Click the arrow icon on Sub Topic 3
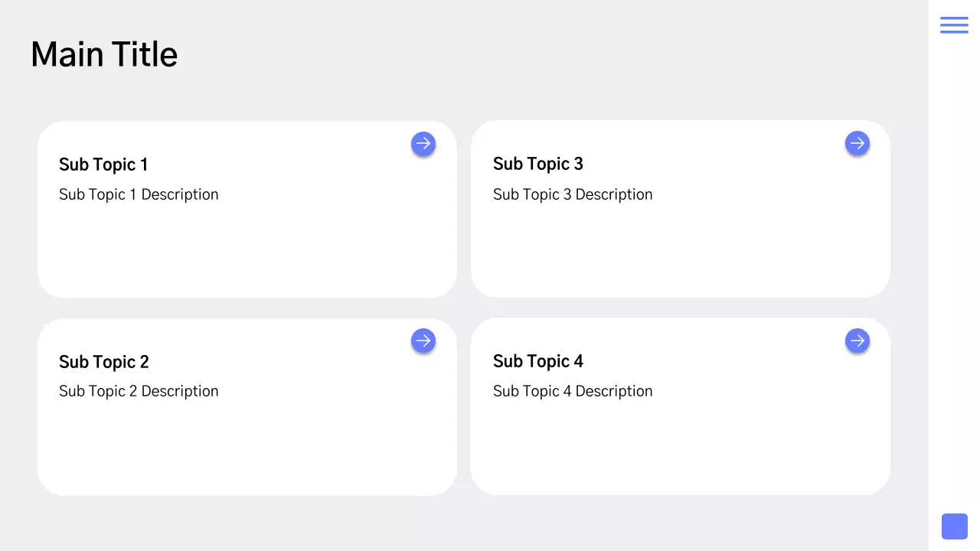The image size is (980, 551). (x=857, y=143)
